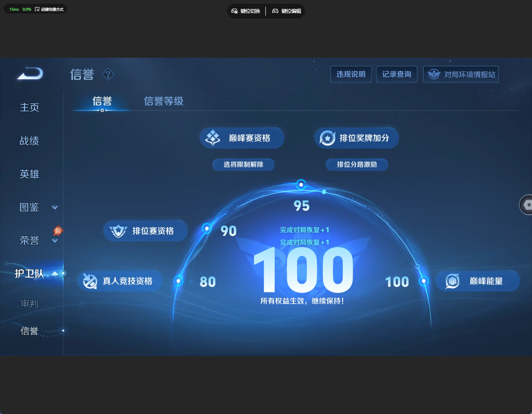532x414 pixels.
Task: Open the hexagon floating side button
Action: coord(526,205)
